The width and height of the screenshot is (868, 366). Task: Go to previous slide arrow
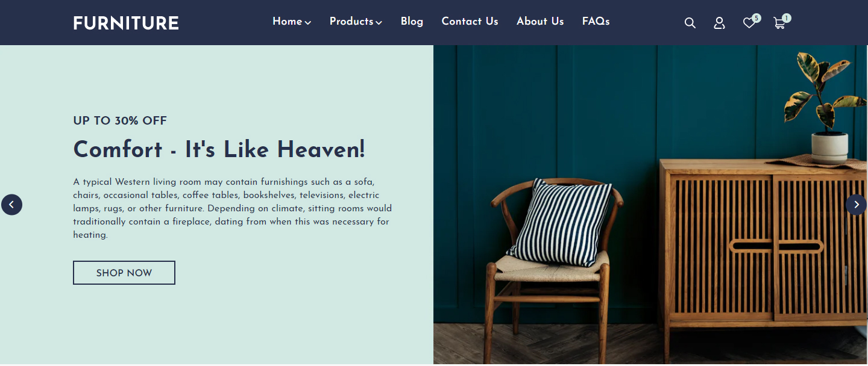(x=11, y=205)
